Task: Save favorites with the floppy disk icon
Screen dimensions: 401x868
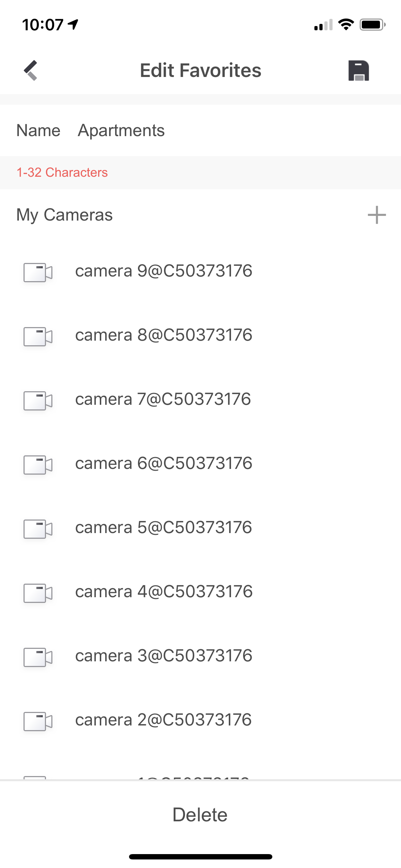Action: 358,71
